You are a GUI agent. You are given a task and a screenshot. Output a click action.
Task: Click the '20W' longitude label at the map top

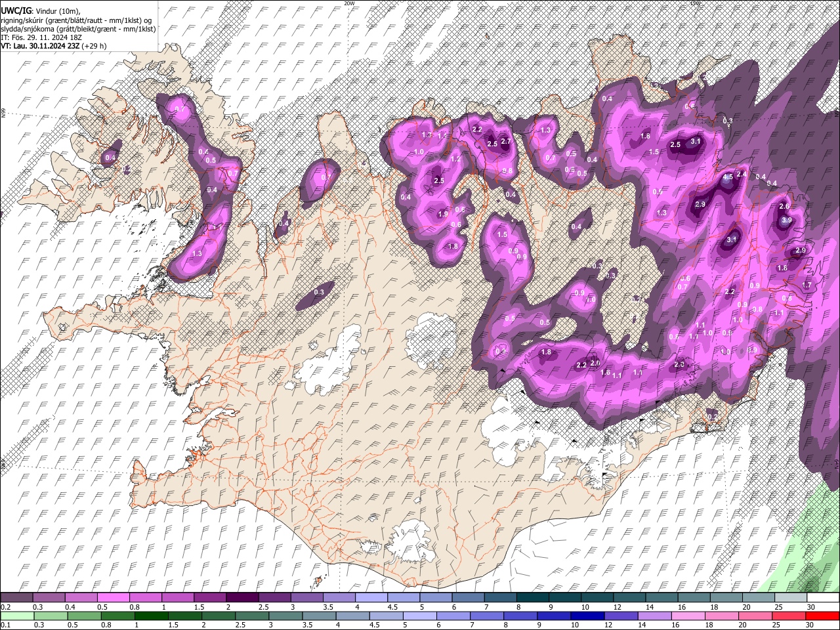(x=349, y=3)
